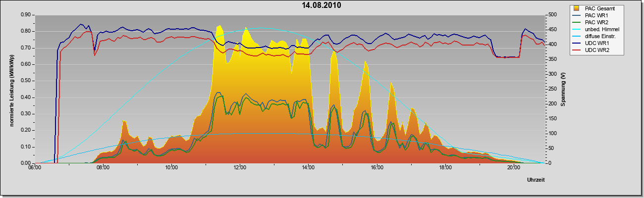Click the 18:00 time axis tick
The image size is (644, 198).
click(445, 167)
